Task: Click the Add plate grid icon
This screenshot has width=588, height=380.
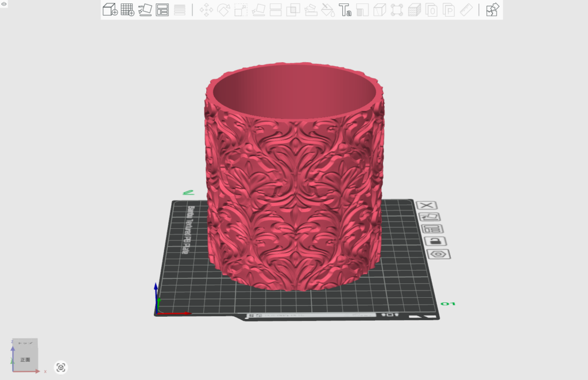Action: click(127, 10)
